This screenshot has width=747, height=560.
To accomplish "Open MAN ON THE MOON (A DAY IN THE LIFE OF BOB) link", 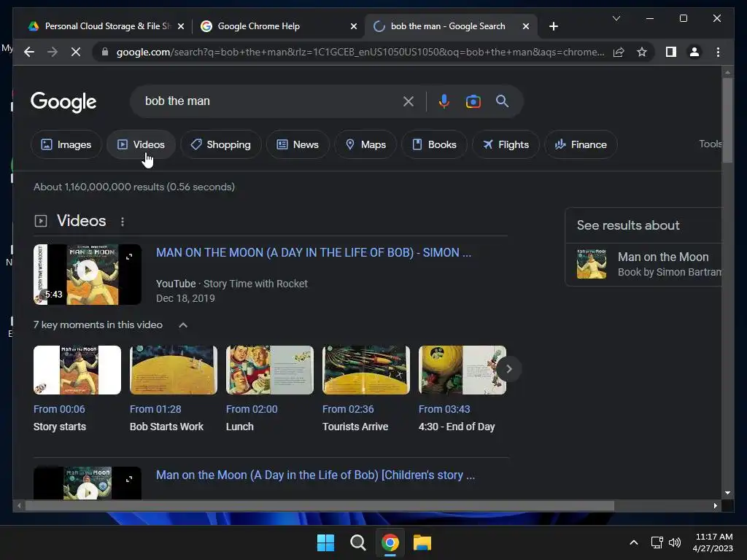I will pos(314,252).
